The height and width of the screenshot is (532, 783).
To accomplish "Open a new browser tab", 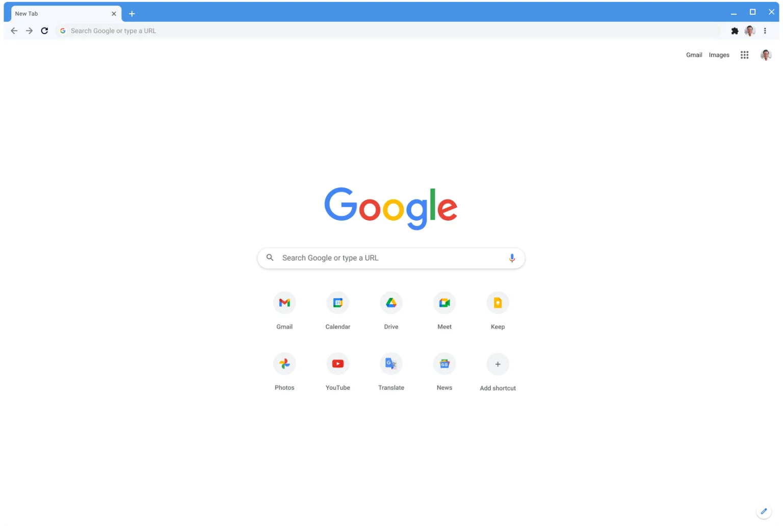I will click(132, 13).
